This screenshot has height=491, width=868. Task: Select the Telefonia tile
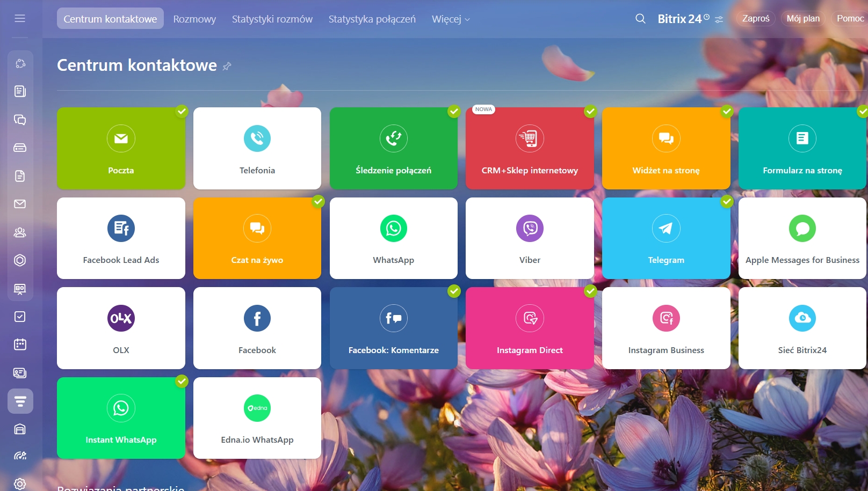[x=257, y=148]
